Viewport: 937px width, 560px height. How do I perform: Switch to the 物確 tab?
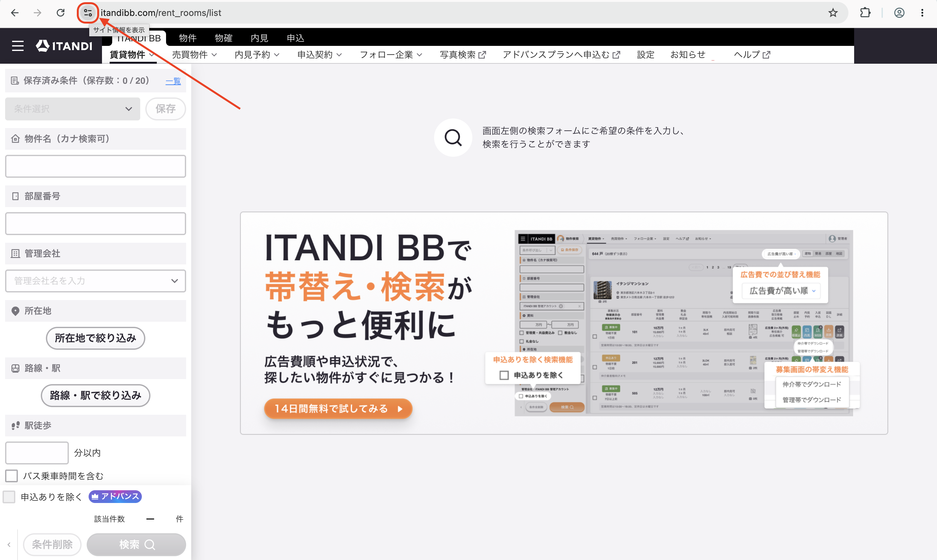point(223,38)
